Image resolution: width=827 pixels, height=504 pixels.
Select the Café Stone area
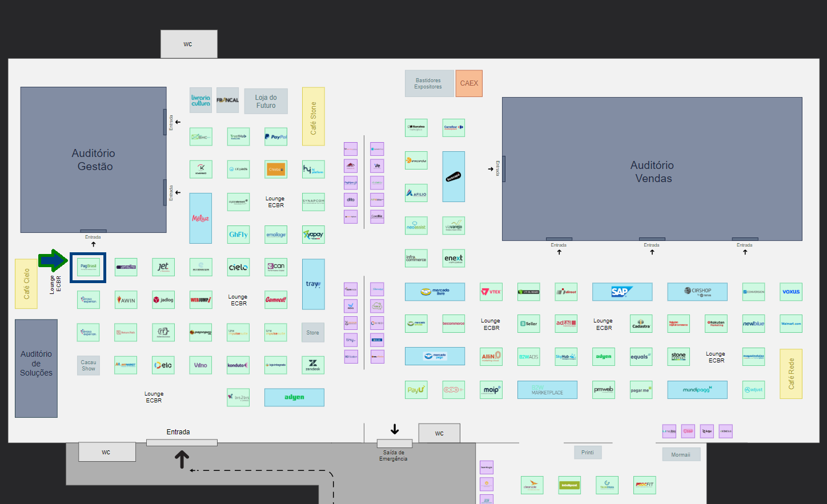[x=313, y=116]
